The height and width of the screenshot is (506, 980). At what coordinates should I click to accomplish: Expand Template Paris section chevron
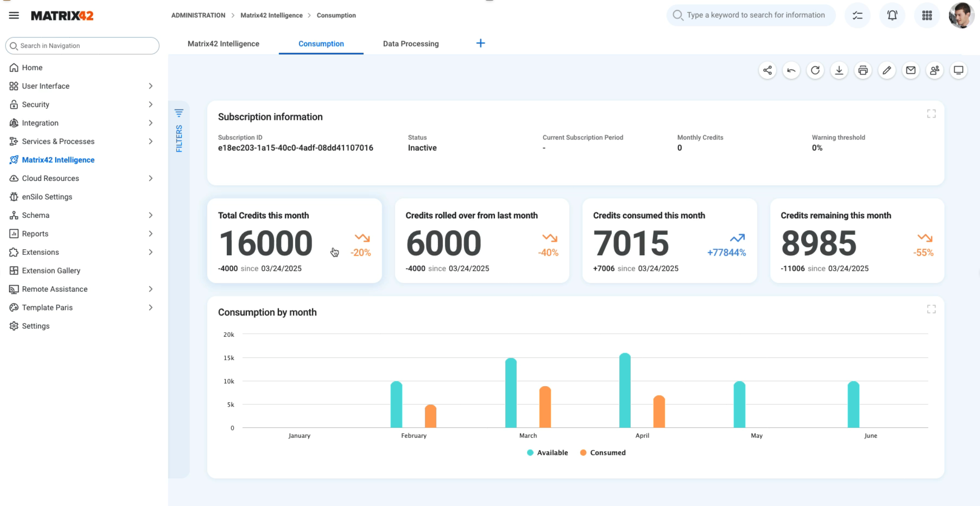click(151, 308)
